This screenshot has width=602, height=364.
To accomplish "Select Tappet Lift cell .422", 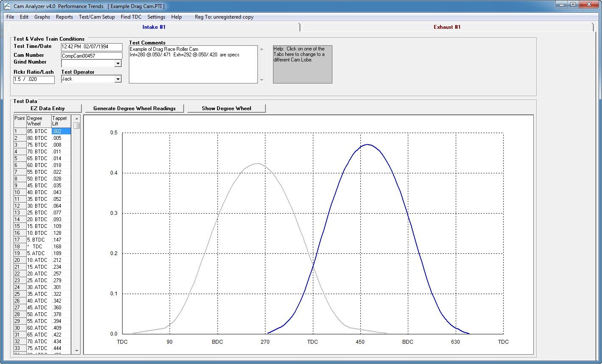I will pyautogui.click(x=61, y=335).
